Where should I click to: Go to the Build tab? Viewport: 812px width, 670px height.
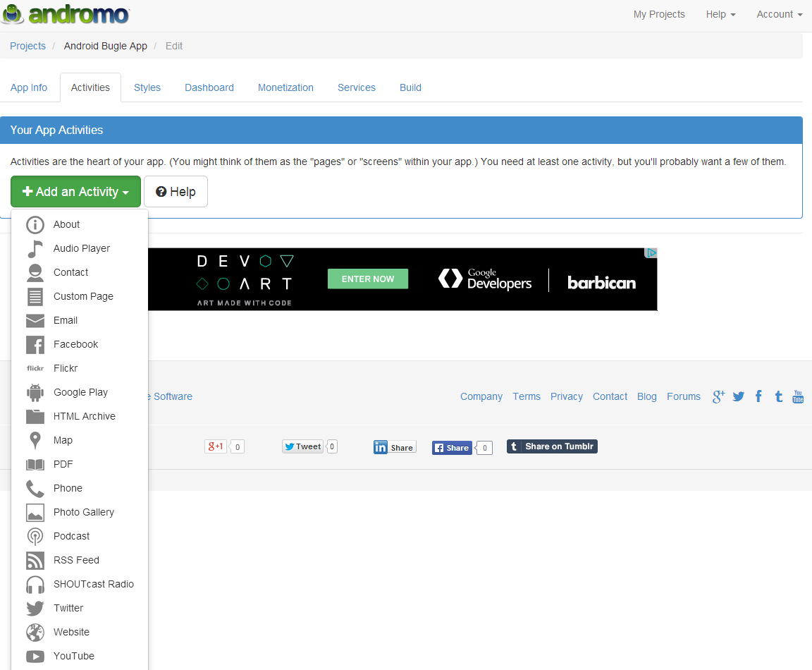[x=411, y=87]
